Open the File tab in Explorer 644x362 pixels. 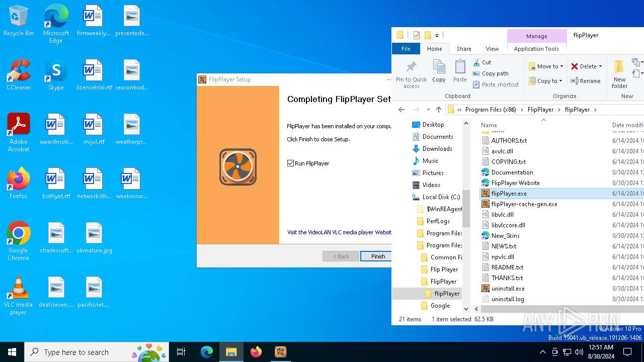click(x=406, y=49)
